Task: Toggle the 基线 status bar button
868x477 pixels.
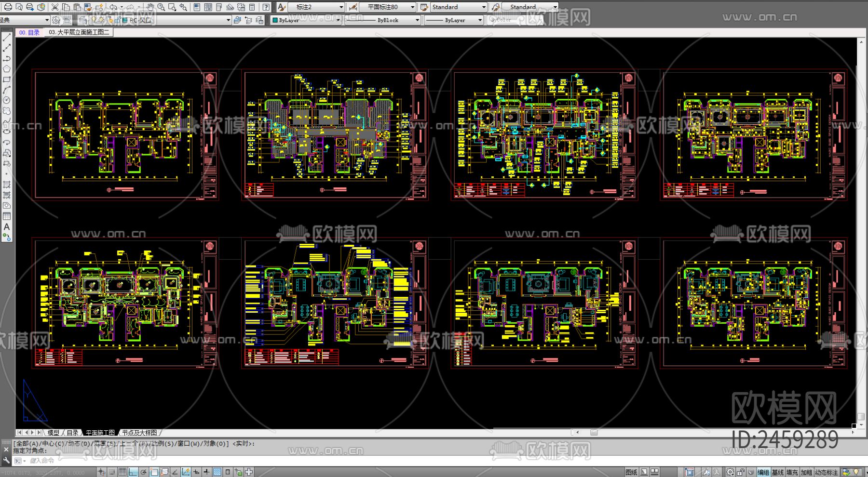Action: [x=778, y=472]
